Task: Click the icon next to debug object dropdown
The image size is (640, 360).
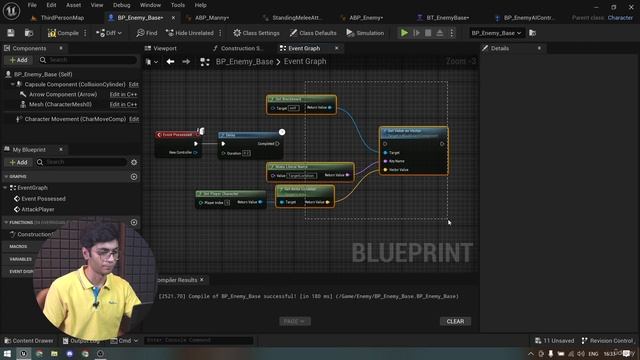Action: coord(532,33)
